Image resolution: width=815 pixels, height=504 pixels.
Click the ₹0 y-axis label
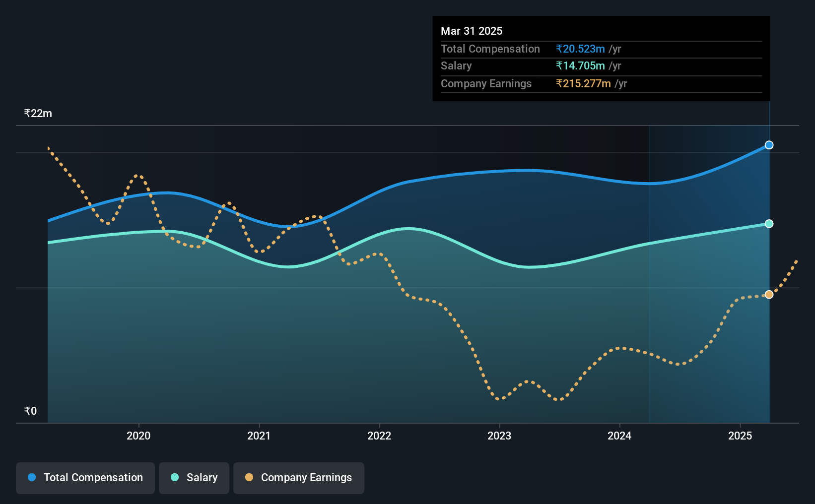30,411
